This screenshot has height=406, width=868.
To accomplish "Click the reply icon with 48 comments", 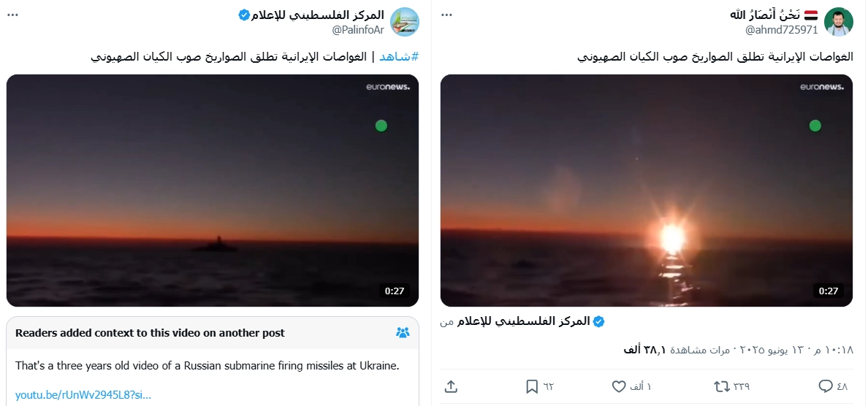I will coord(826,386).
